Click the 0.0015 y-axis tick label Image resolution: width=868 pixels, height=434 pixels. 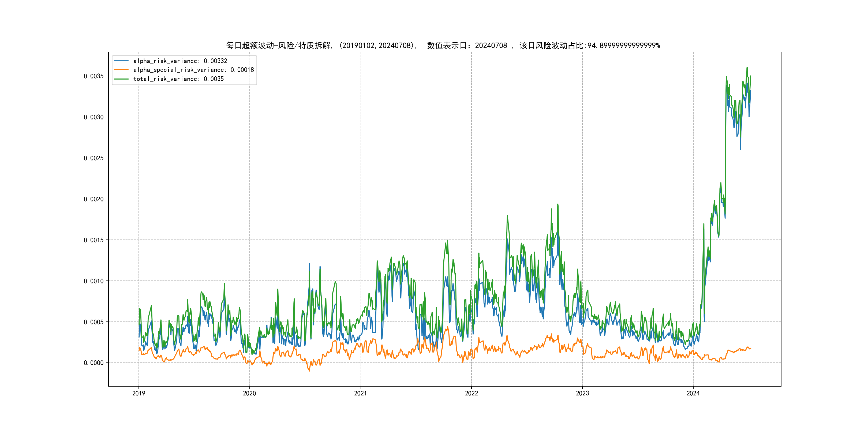coord(94,240)
